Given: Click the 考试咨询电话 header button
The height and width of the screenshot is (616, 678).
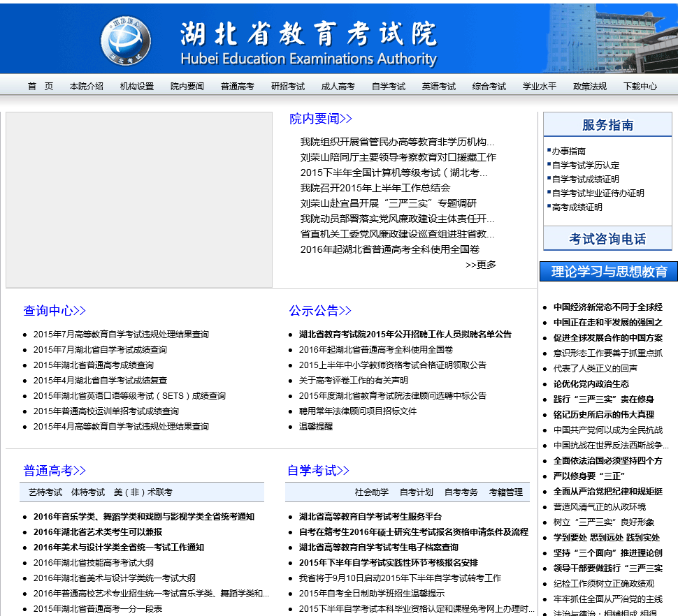Looking at the screenshot, I should point(607,239).
